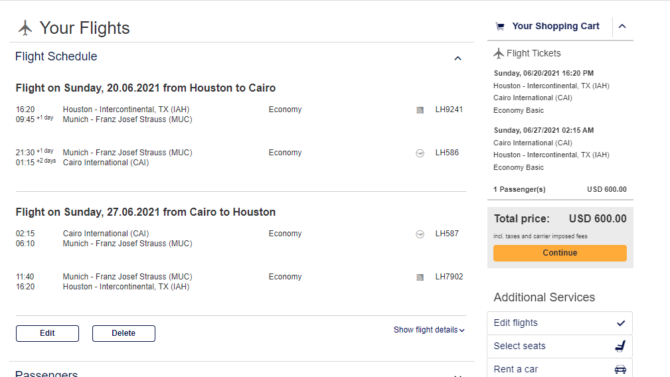Click the Lufthansa logo icon beside LH586

(420, 153)
